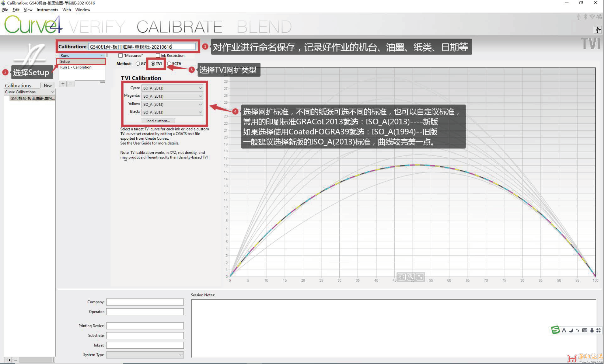Image resolution: width=604 pixels, height=364 pixels.
Task: Open the Magenta TVI curve dropdown
Action: (x=172, y=96)
